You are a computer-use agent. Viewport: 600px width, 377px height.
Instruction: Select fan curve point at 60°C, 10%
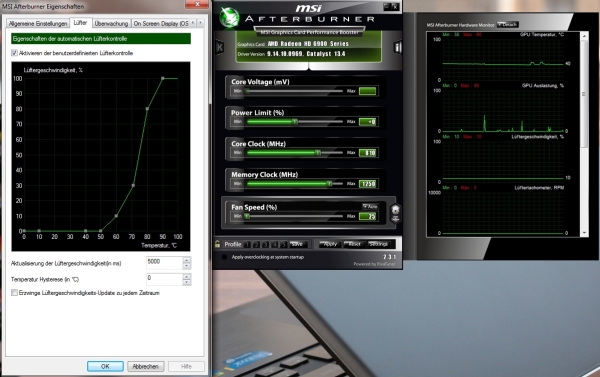pyautogui.click(x=116, y=216)
